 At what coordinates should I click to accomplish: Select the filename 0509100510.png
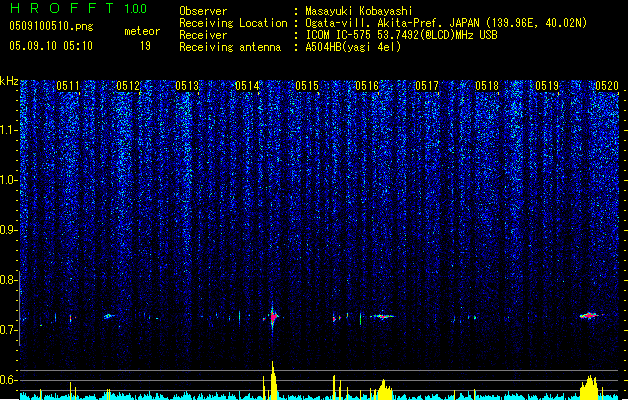point(51,26)
